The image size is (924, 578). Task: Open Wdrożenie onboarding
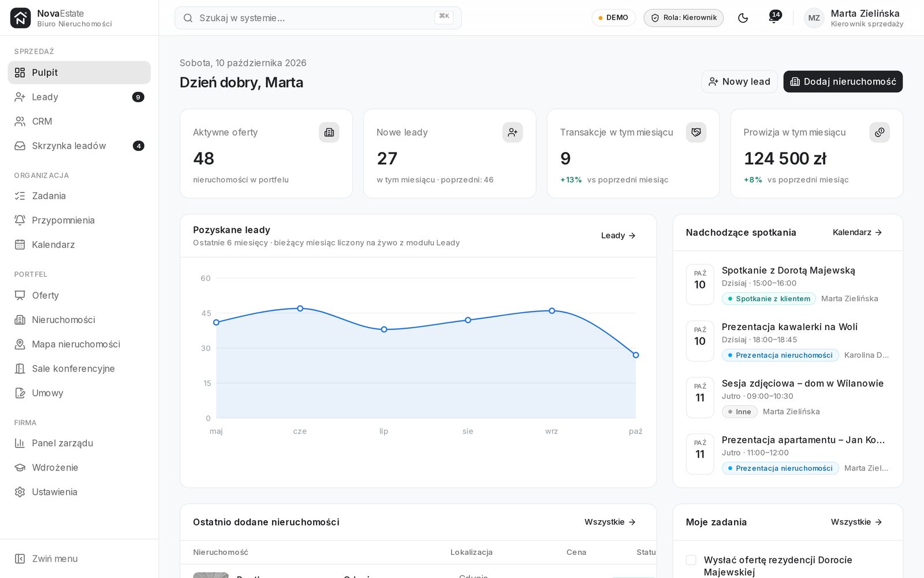(x=79, y=468)
